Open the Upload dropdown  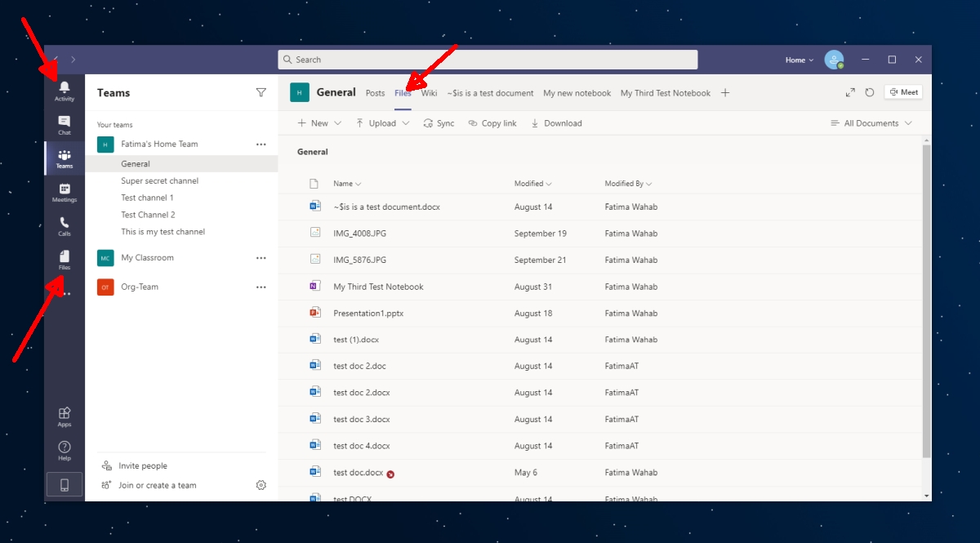tap(382, 122)
